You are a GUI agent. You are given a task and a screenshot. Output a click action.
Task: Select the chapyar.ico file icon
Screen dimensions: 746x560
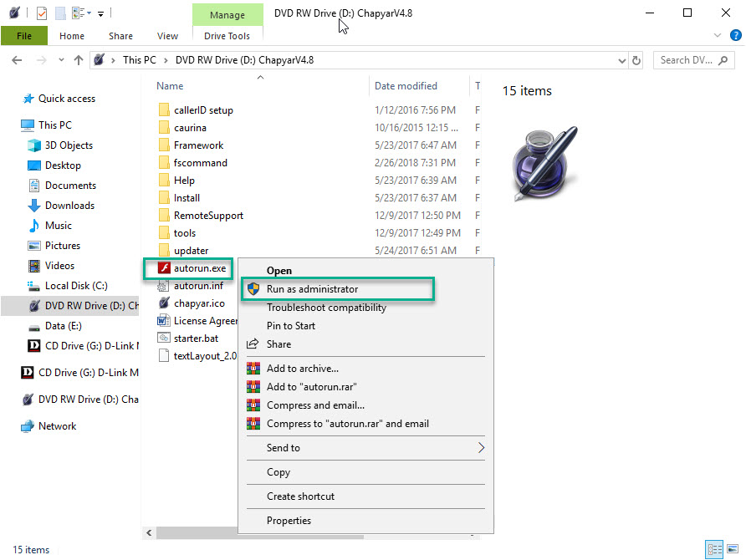tap(164, 303)
